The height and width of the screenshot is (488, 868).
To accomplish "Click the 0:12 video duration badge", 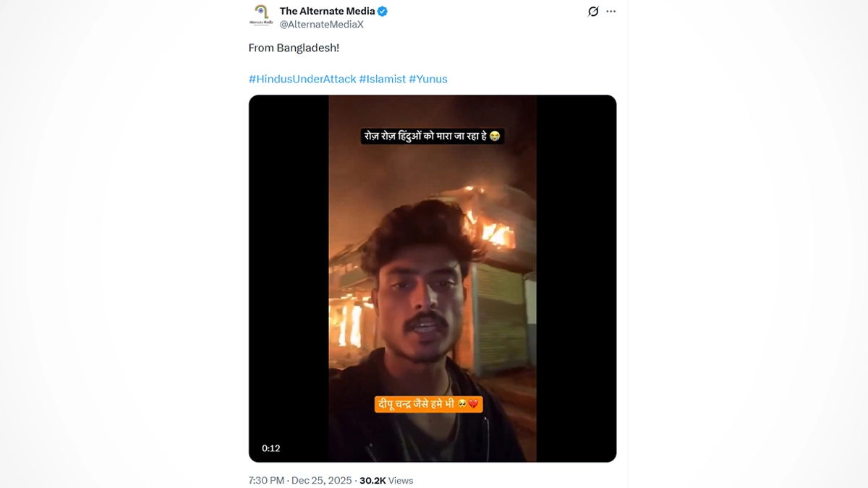I will tap(271, 448).
